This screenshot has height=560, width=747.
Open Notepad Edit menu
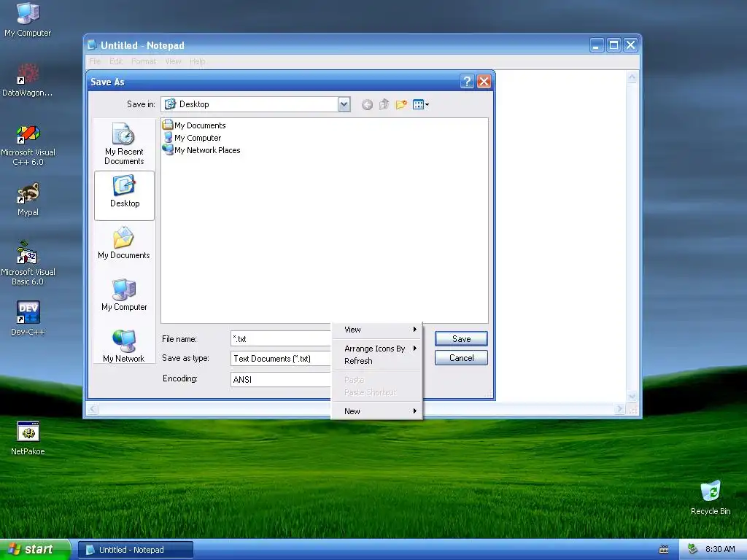pyautogui.click(x=116, y=61)
